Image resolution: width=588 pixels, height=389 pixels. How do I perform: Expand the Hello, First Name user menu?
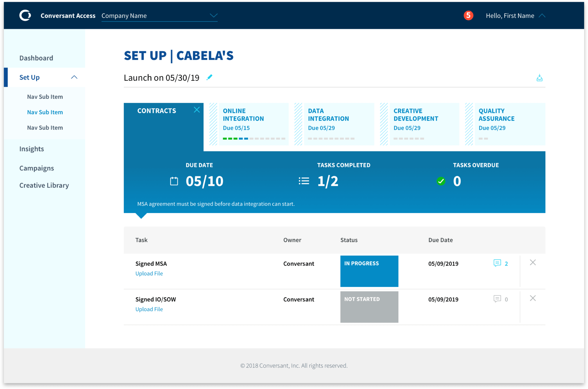point(542,16)
